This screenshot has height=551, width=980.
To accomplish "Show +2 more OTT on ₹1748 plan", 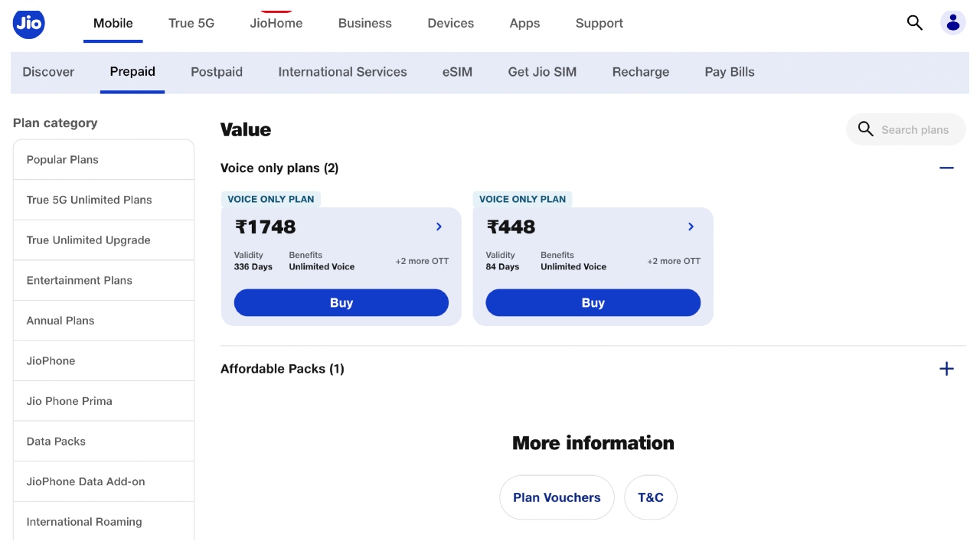I will point(422,261).
